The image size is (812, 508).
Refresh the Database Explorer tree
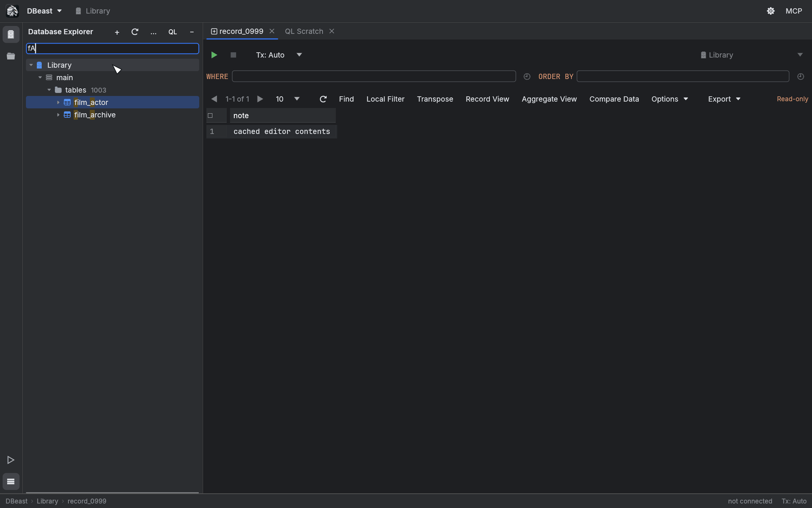(x=135, y=32)
